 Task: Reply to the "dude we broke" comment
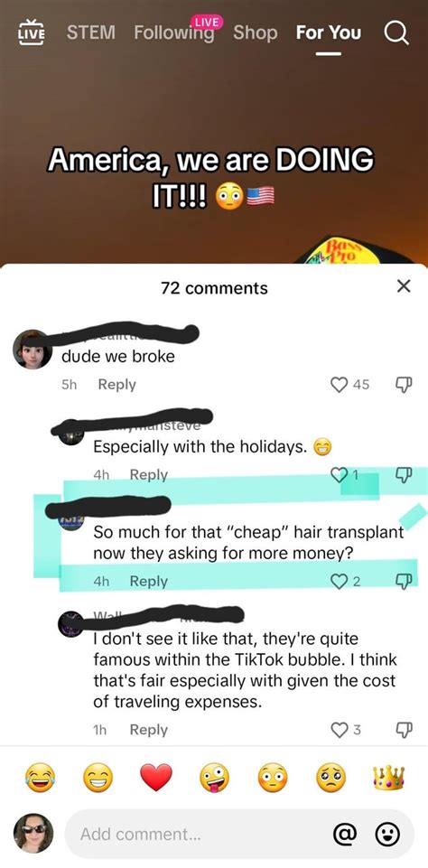click(116, 384)
